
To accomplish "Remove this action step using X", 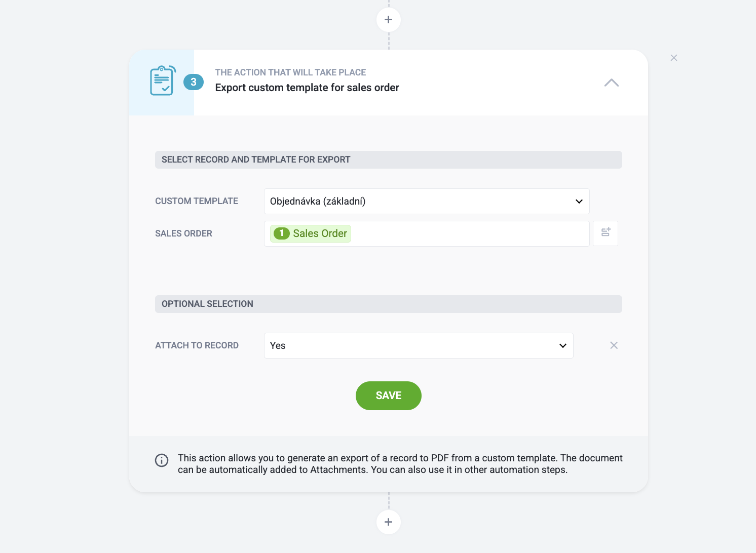I will (674, 58).
